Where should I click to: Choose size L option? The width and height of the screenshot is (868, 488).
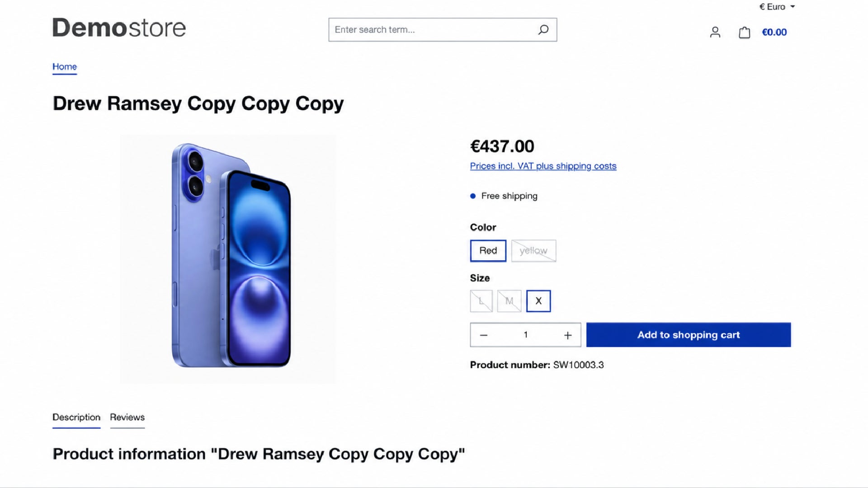click(x=481, y=301)
